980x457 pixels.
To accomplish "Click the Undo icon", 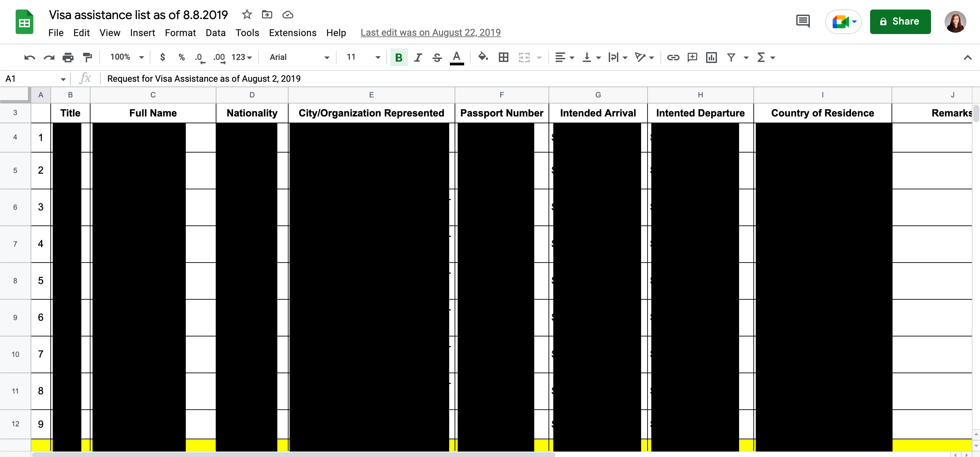I will pyautogui.click(x=29, y=58).
